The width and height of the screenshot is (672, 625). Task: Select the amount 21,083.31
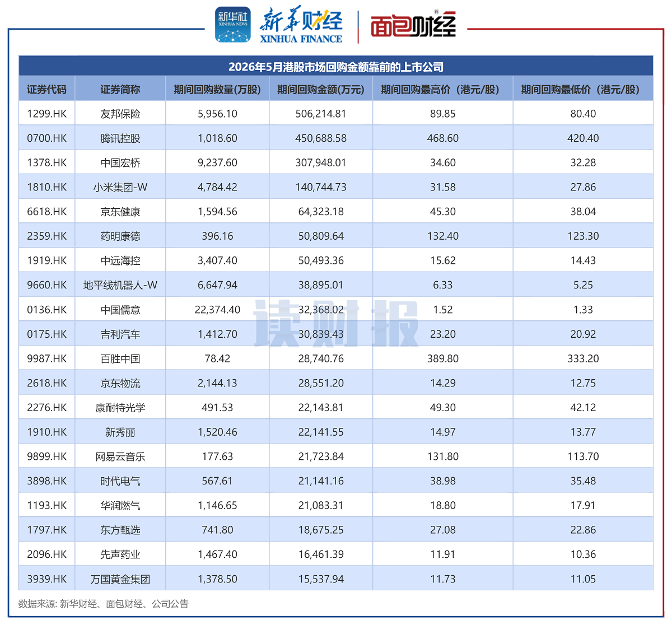click(321, 506)
